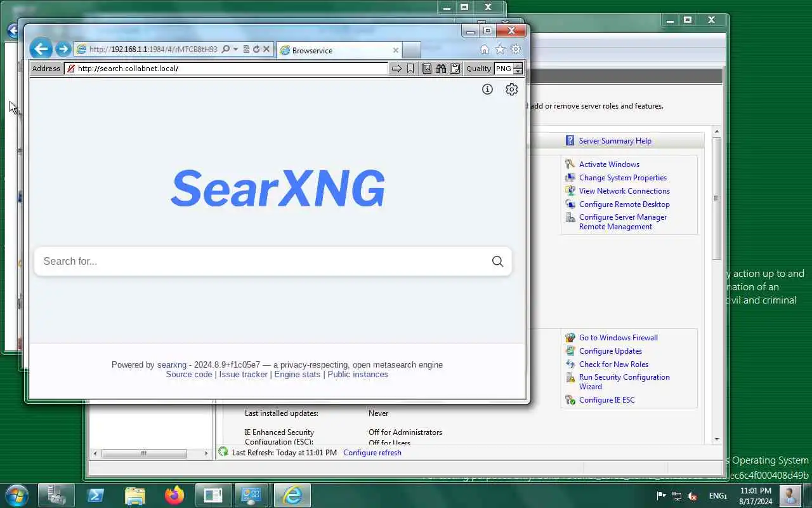Click the Browservice find binoculars icon

click(441, 69)
